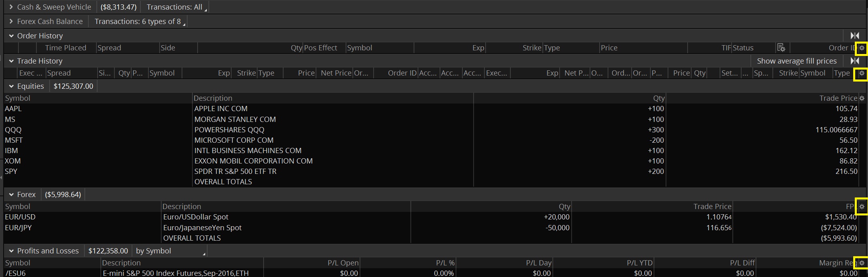868x277 pixels.
Task: Open Trade History column settings gear
Action: tap(862, 73)
